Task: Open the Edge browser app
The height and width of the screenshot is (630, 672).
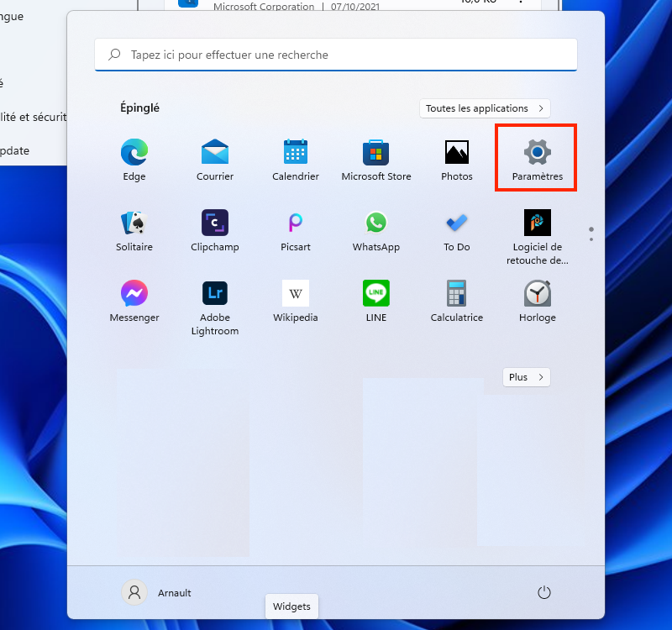Action: [x=134, y=160]
